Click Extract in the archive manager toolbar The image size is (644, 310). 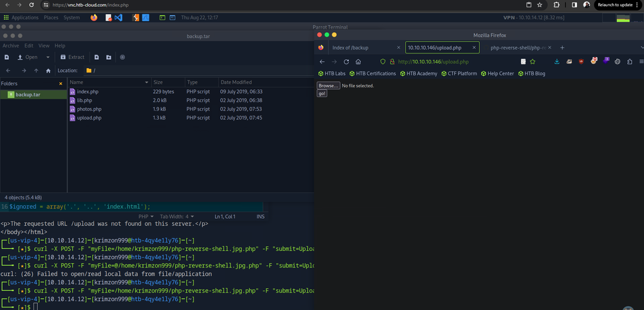point(72,57)
